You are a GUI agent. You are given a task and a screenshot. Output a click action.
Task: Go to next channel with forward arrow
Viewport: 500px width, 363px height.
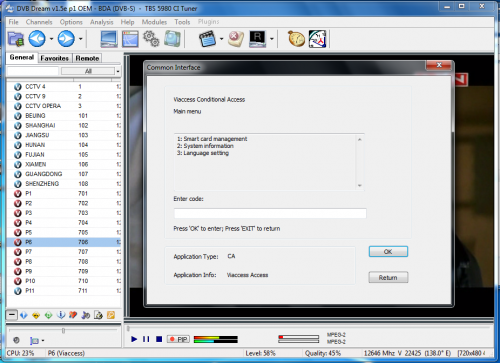pyautogui.click(x=66, y=39)
